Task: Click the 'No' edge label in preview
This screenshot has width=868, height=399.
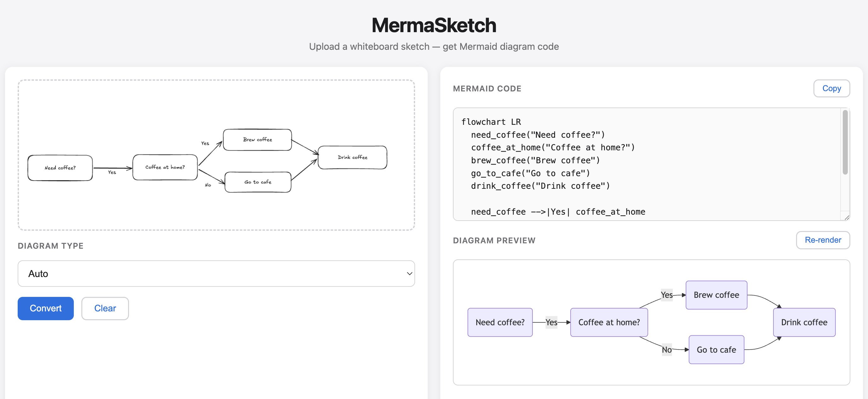Action: (x=666, y=350)
